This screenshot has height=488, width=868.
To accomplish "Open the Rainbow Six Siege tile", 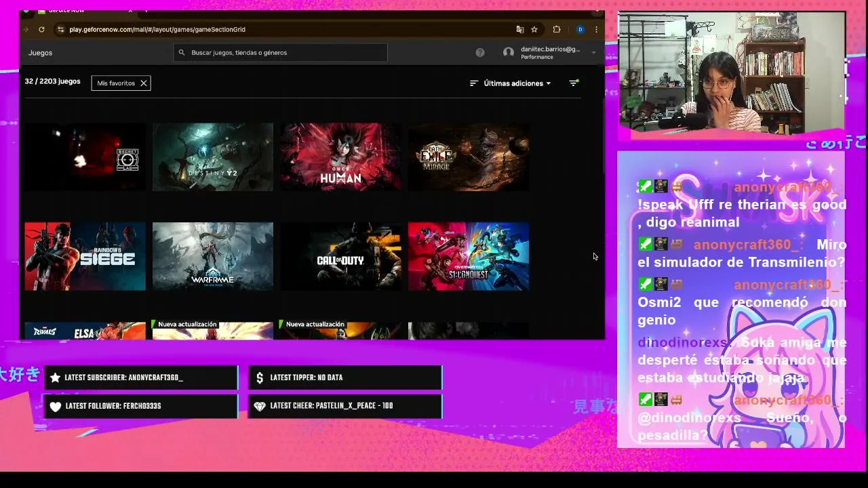I will 85,256.
